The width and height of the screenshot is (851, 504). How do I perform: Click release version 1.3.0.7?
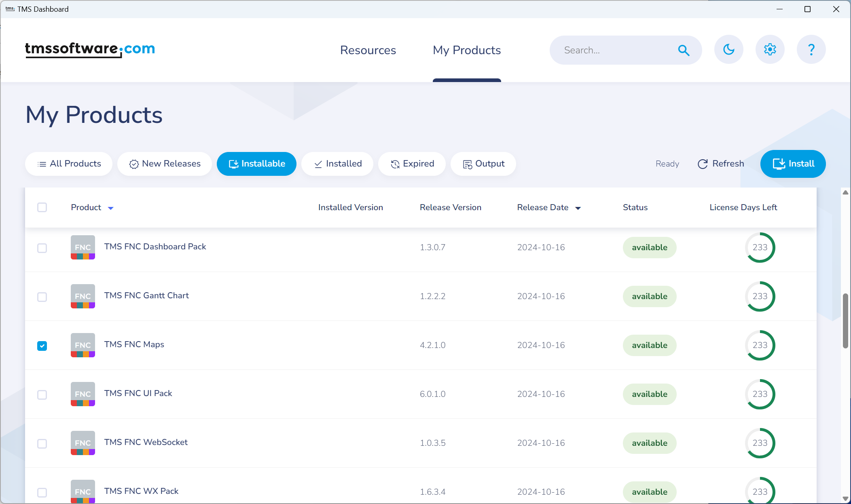(433, 247)
